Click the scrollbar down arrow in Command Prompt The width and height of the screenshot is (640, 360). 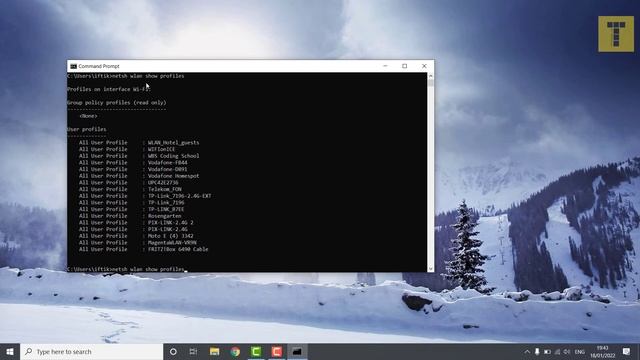point(430,269)
